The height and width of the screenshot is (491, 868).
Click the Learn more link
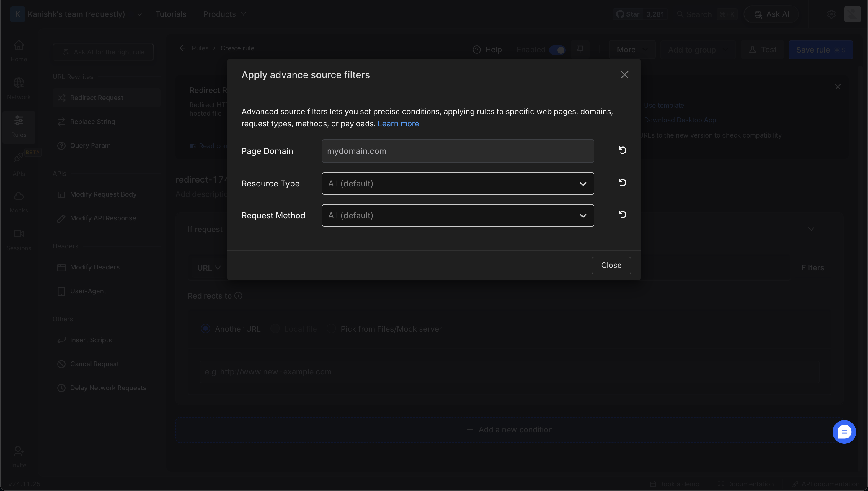[398, 124]
